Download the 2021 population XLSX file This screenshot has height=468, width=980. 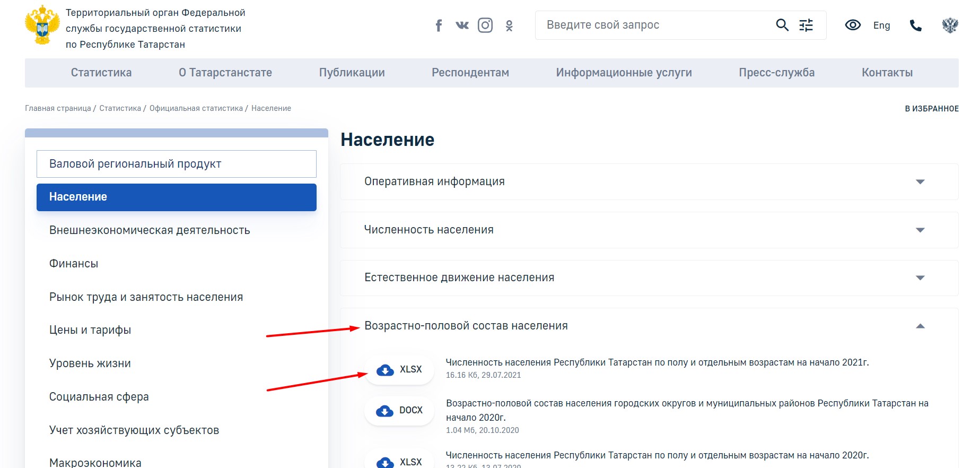pyautogui.click(x=399, y=370)
